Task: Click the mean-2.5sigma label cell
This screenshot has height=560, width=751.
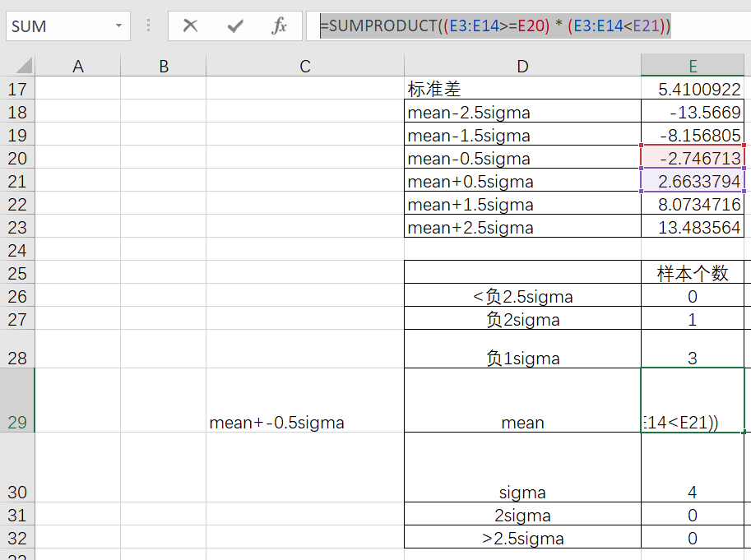Action: pyautogui.click(x=522, y=112)
